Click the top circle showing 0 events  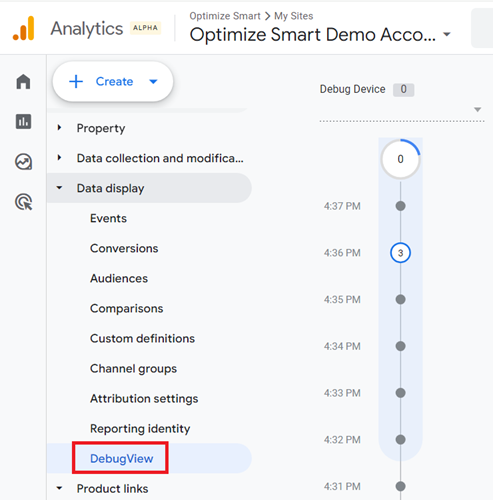click(x=400, y=159)
